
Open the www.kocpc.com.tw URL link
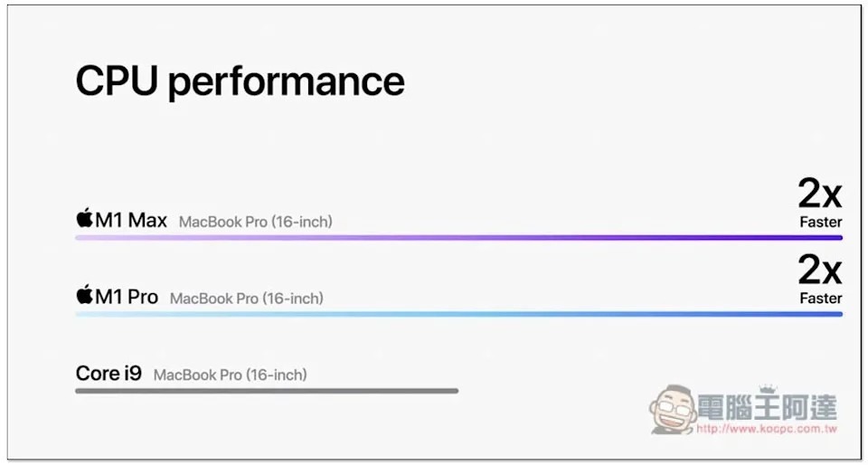tap(767, 429)
